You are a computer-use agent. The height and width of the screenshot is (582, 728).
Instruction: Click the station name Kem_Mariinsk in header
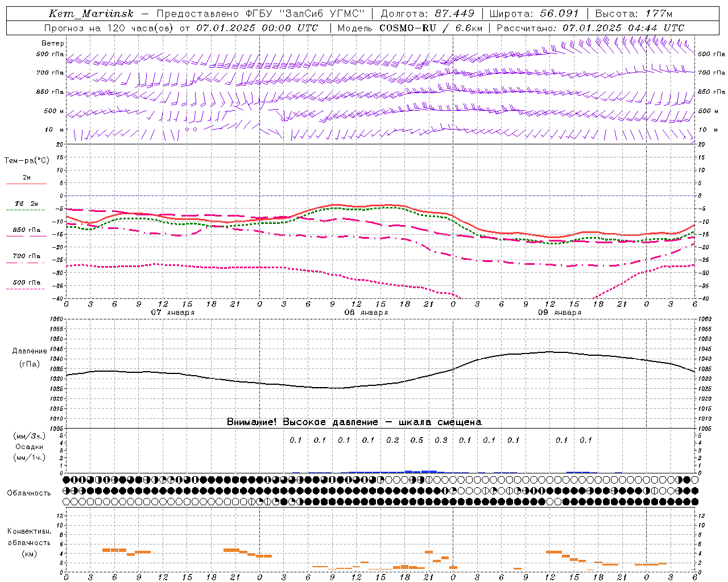pos(91,14)
